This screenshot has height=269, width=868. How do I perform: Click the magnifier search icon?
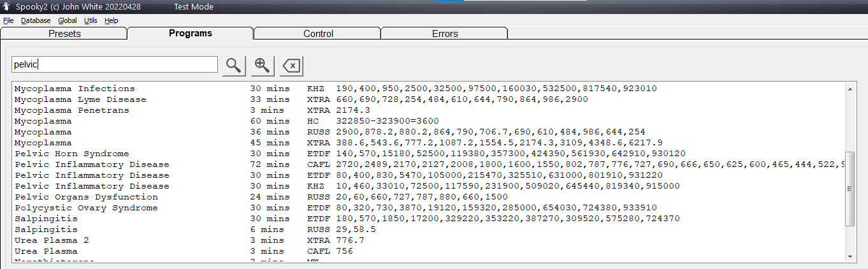234,65
